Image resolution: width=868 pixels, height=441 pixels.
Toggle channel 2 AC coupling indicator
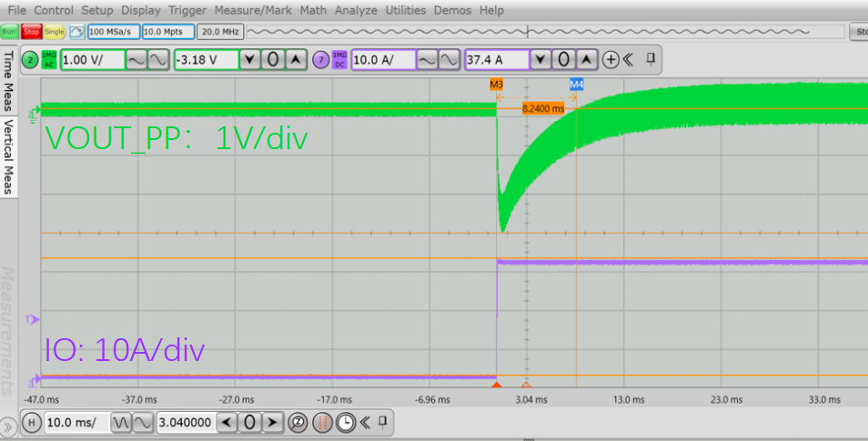click(x=48, y=60)
